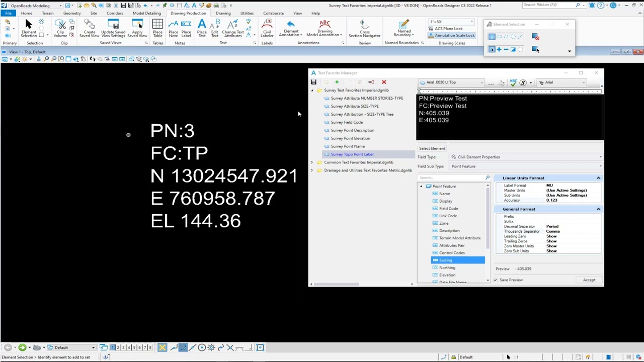Click Update Saved View Settings
The width and height of the screenshot is (644, 362).
(113, 28)
